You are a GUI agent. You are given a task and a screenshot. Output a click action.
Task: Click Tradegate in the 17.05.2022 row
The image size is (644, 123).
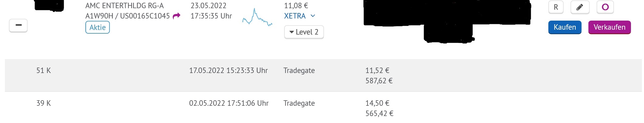click(x=299, y=71)
